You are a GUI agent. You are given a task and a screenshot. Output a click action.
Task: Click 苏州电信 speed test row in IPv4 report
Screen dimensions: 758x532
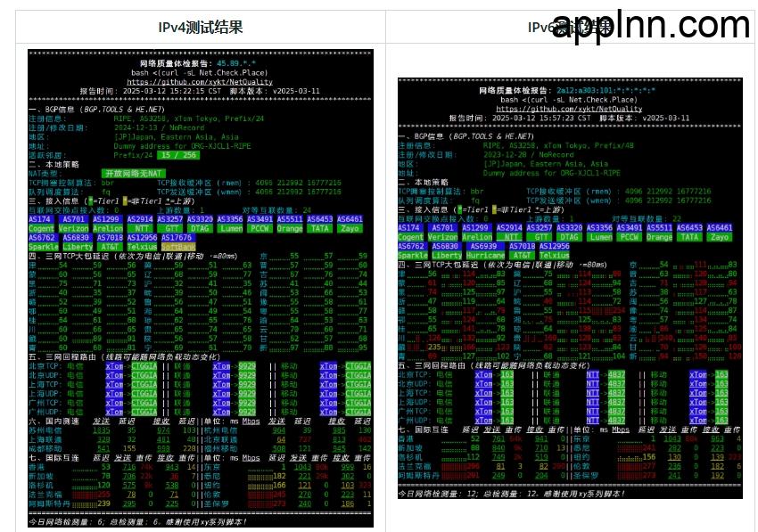click(x=112, y=430)
